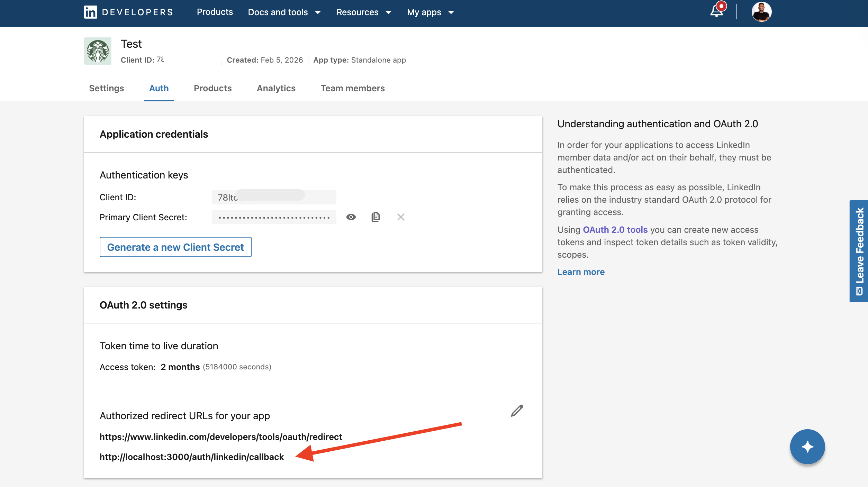
Task: Reveal the Primary Client Secret value
Action: click(x=351, y=217)
